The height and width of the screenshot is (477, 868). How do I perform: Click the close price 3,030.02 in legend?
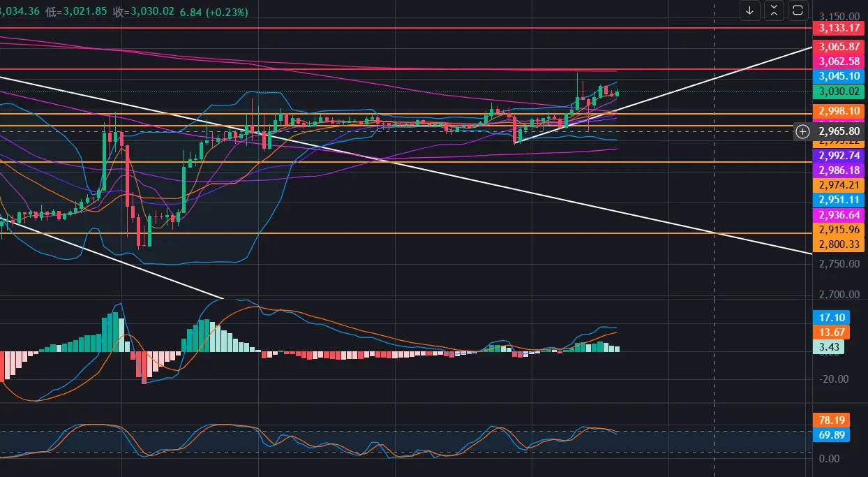tap(151, 13)
